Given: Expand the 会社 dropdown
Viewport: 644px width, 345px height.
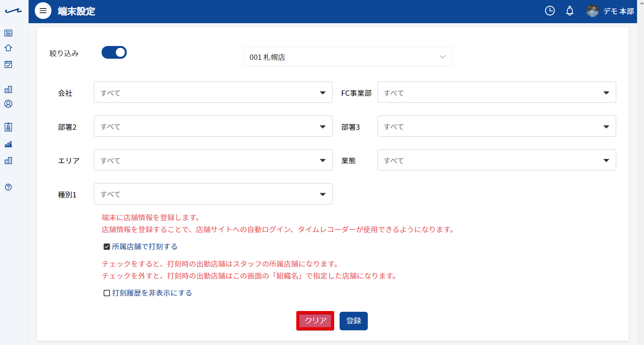Looking at the screenshot, I should click(213, 92).
